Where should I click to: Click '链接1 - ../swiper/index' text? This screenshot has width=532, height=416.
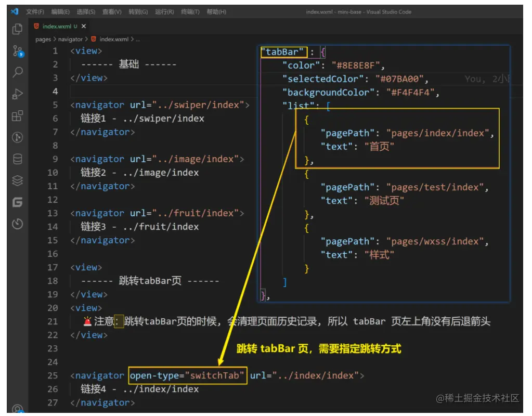tap(142, 119)
